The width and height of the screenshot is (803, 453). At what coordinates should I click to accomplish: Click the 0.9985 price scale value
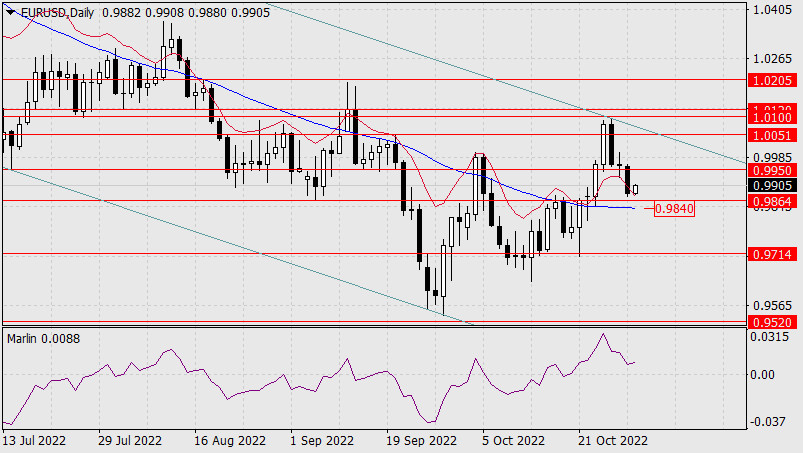(772, 158)
